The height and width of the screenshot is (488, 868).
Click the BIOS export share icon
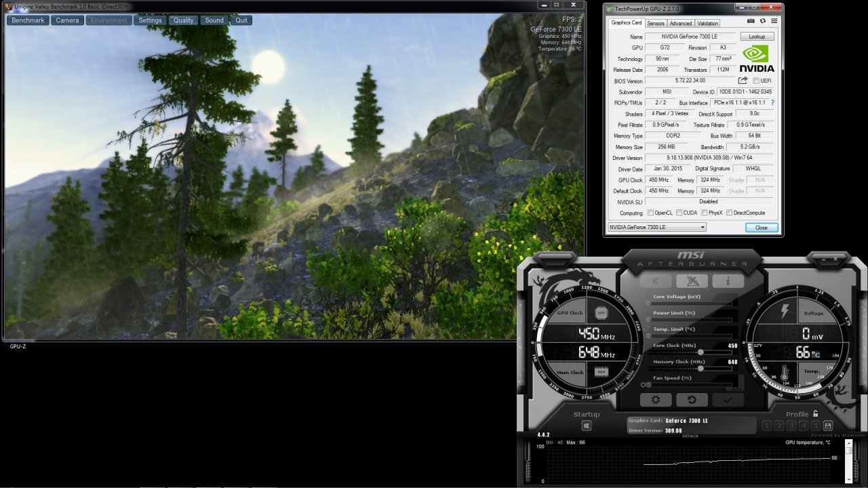pos(743,81)
